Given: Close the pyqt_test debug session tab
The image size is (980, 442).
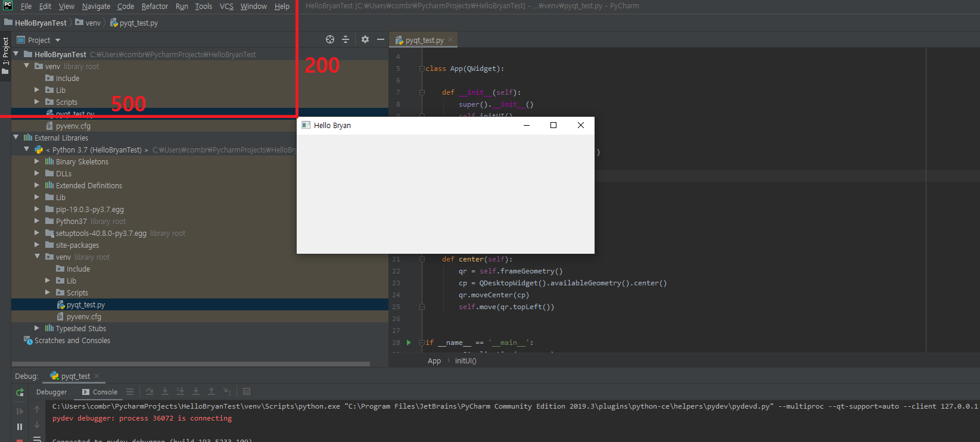Looking at the screenshot, I should [x=97, y=376].
